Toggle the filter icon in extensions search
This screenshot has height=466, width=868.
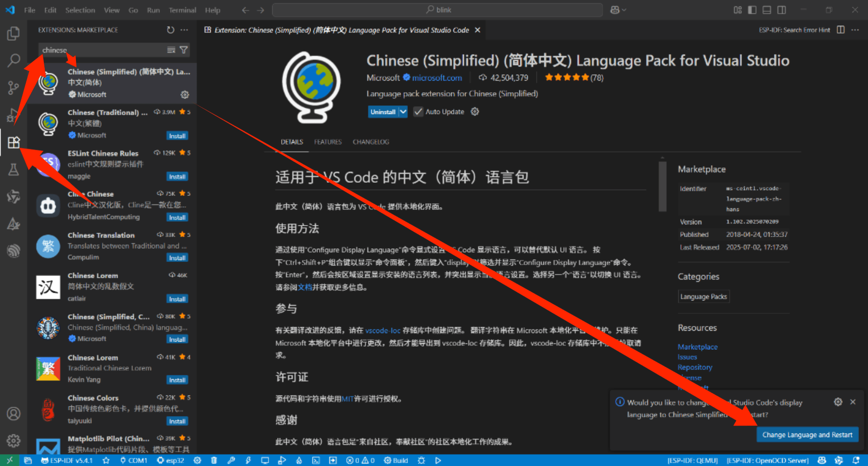point(184,50)
